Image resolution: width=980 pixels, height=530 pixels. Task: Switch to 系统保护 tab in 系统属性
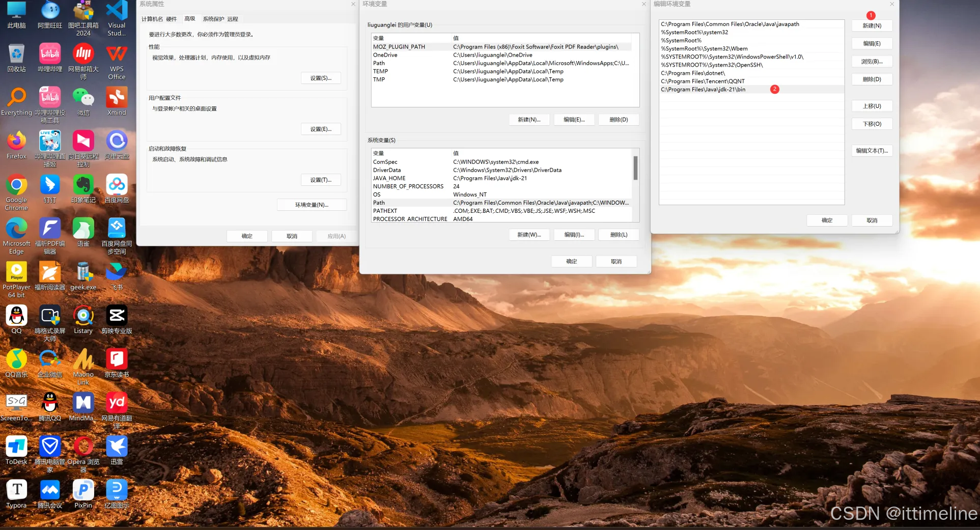[x=213, y=19]
